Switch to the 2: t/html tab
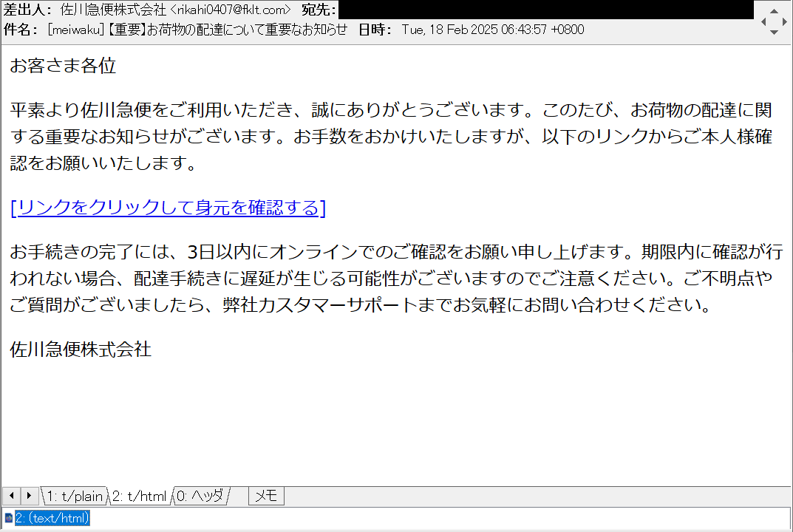 140,496
